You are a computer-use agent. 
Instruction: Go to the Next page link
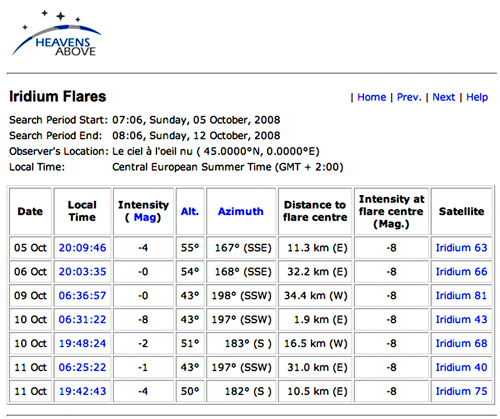tap(444, 97)
